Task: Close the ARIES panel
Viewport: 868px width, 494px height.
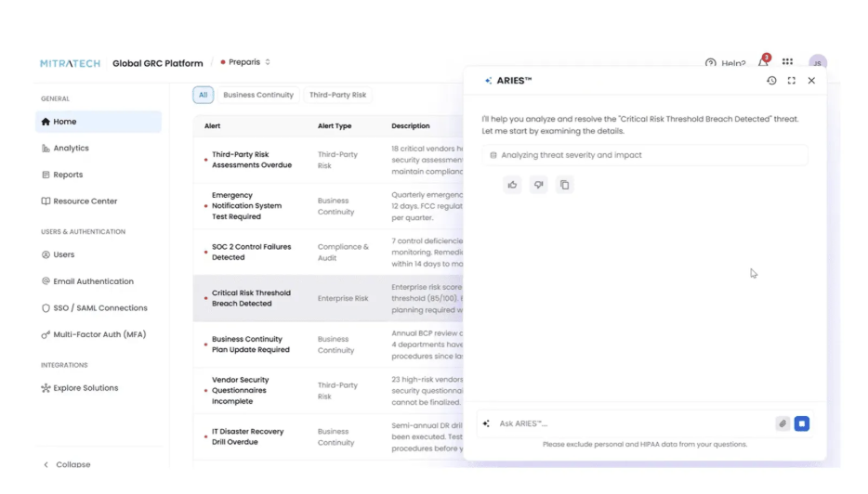Action: click(x=811, y=81)
